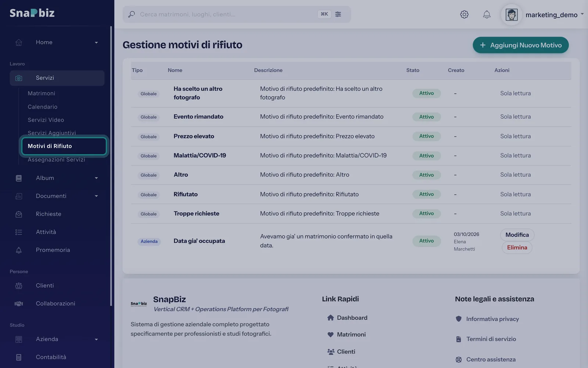Click the Collaborazioni handshake icon

coord(19,304)
